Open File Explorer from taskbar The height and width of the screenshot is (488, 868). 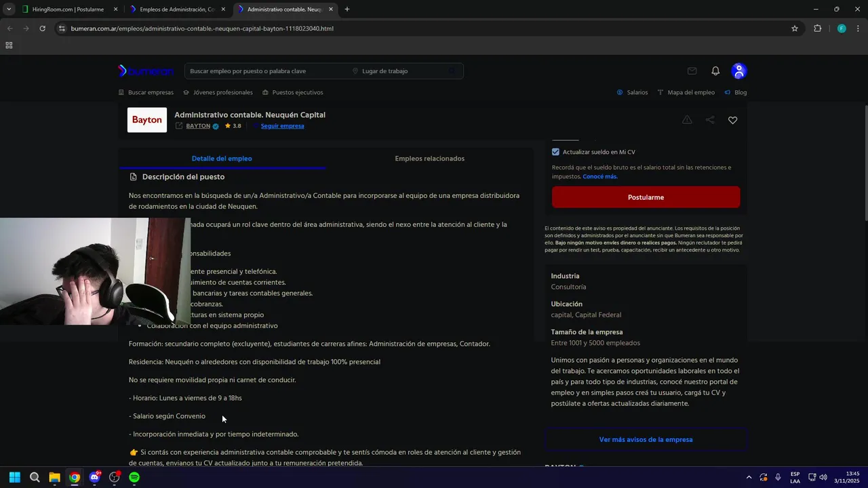pos(54,477)
